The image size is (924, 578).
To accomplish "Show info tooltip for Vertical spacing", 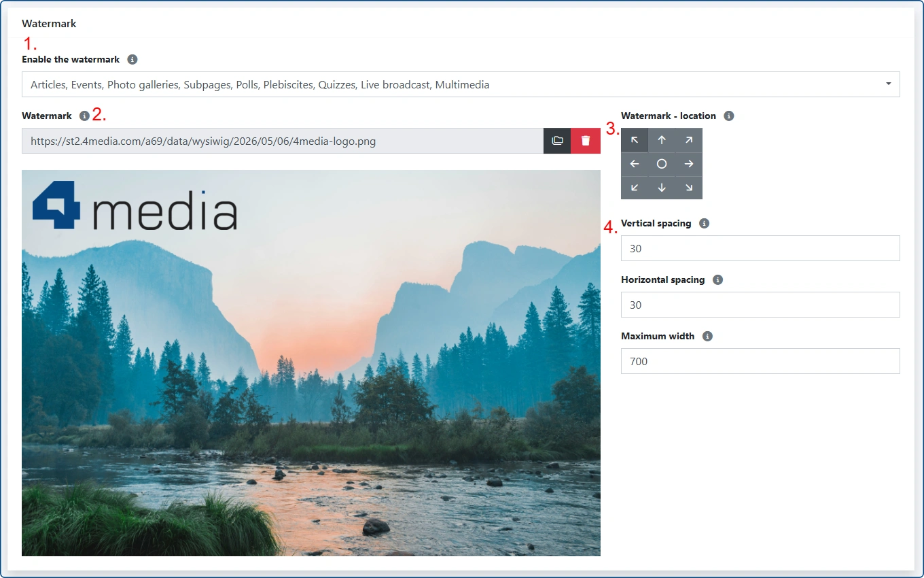I will (x=704, y=223).
